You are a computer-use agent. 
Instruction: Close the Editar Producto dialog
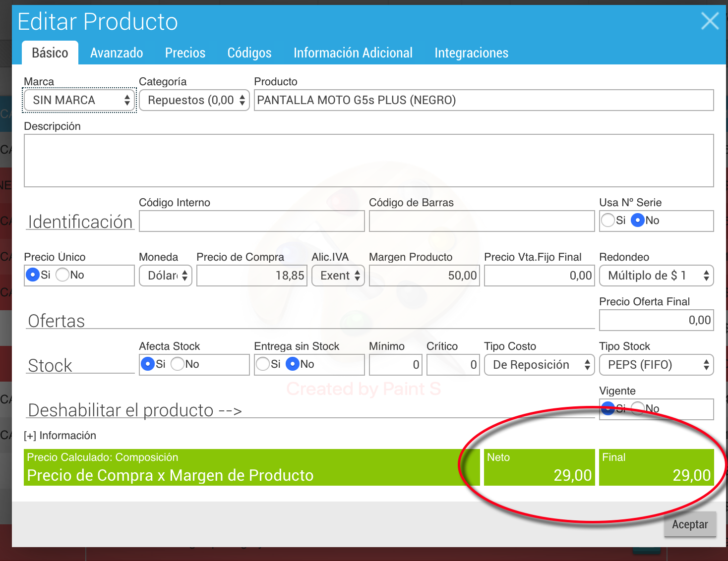tap(710, 21)
